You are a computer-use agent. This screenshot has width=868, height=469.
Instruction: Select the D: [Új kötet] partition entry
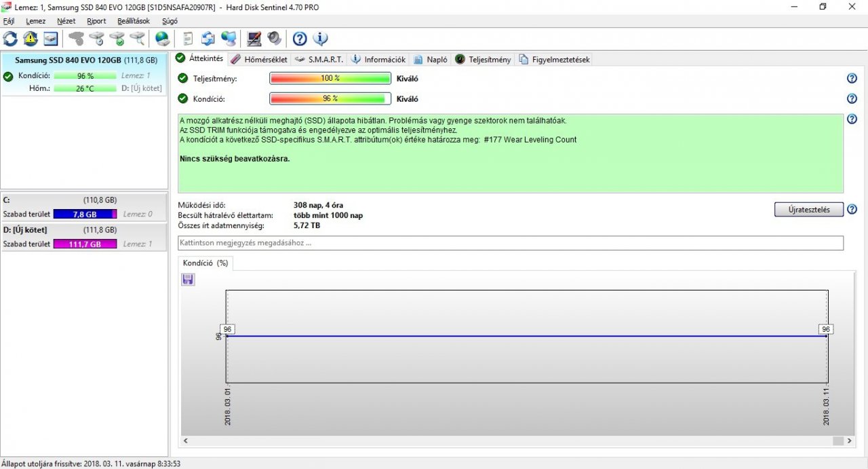pyautogui.click(x=84, y=237)
